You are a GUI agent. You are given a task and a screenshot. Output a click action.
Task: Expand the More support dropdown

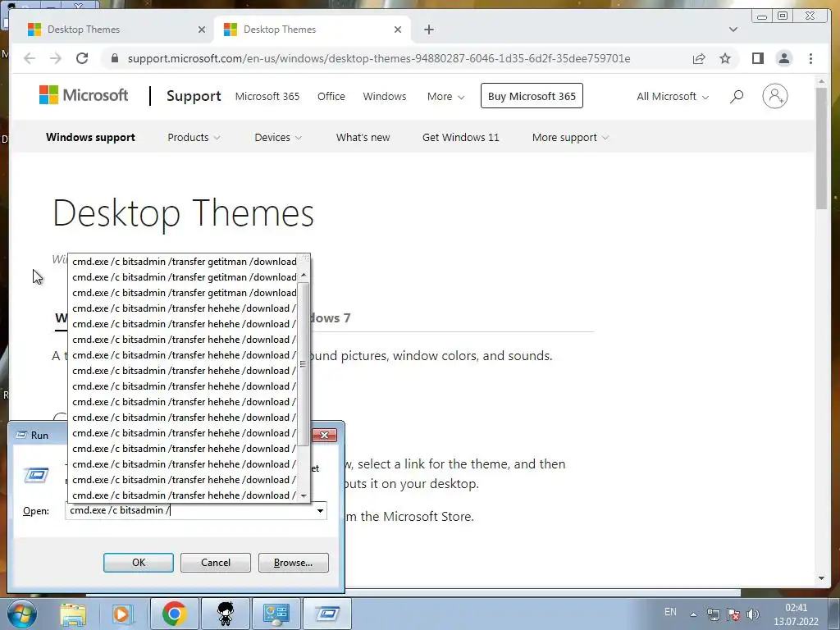click(x=570, y=137)
